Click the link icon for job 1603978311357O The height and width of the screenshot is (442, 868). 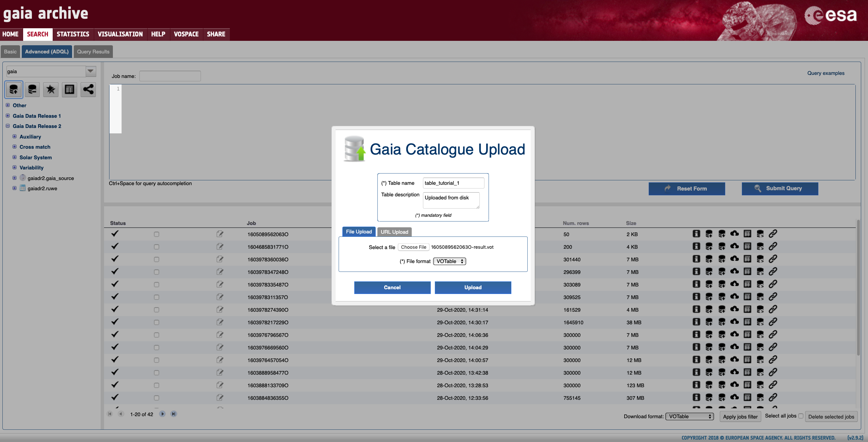(x=773, y=297)
